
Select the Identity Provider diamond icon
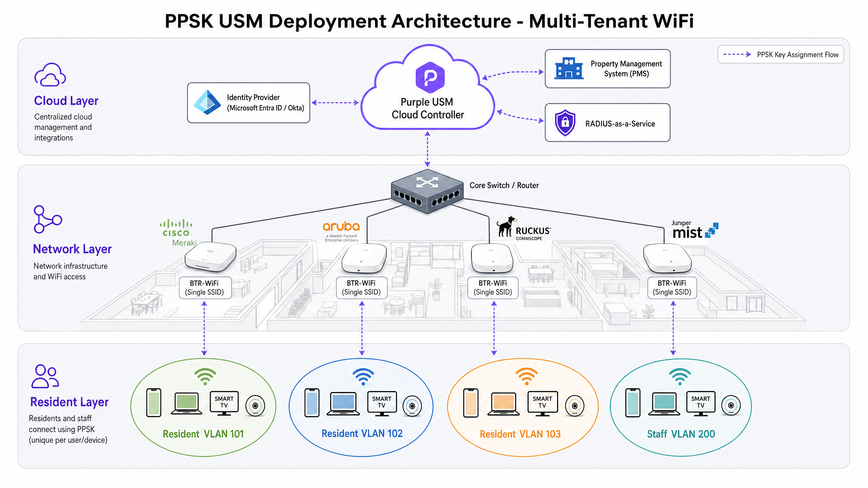[x=207, y=102]
